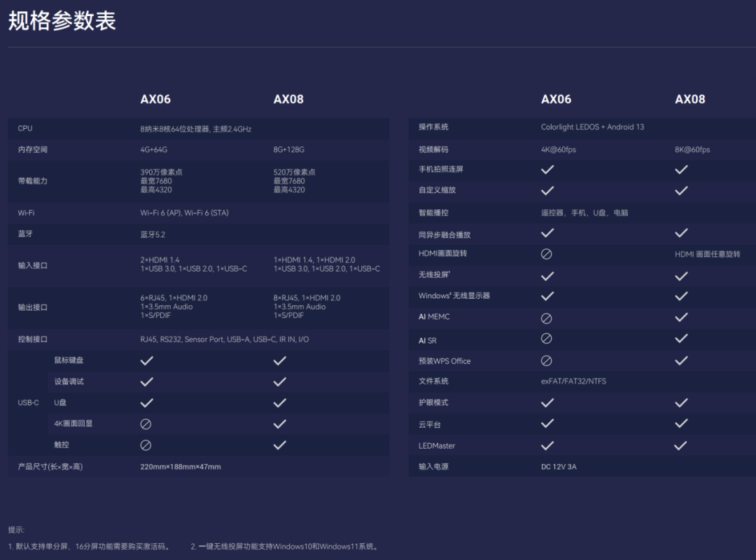Screen dimensions: 756x560
Task: Click AX06 not-supported icon in 触控 row
Action: (146, 445)
